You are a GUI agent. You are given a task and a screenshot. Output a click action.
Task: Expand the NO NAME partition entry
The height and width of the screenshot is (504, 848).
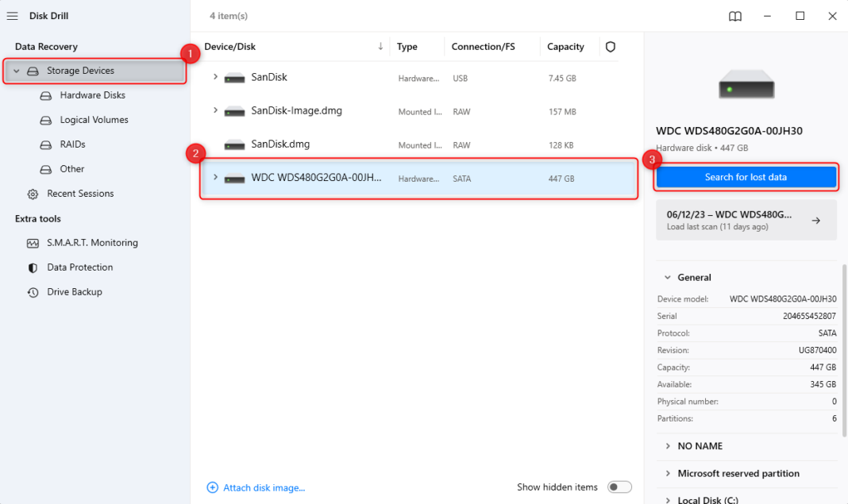click(x=669, y=446)
